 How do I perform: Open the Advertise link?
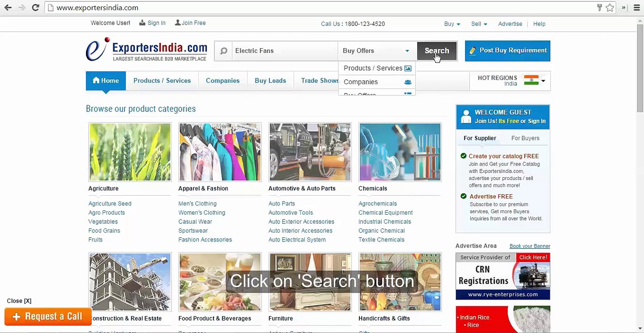[x=510, y=24]
